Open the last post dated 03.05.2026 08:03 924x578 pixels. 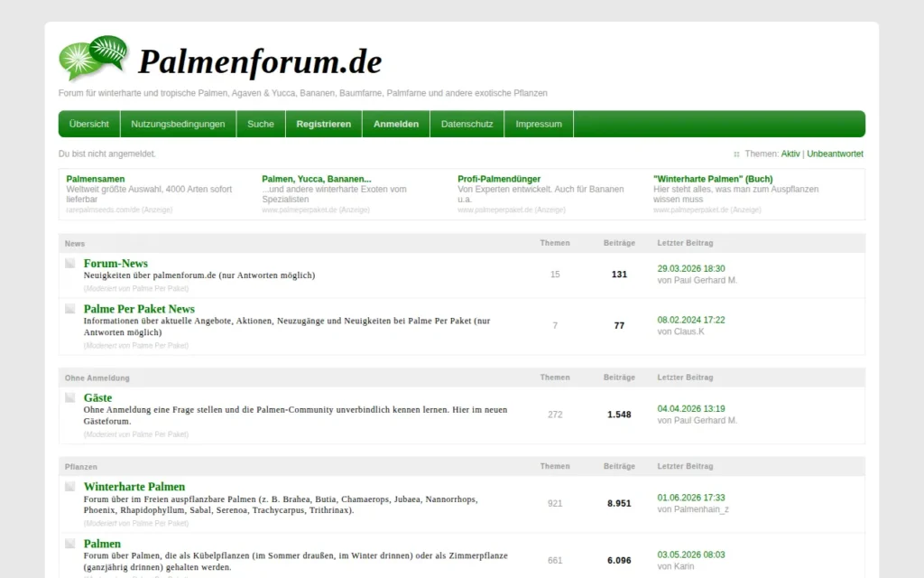pyautogui.click(x=691, y=555)
